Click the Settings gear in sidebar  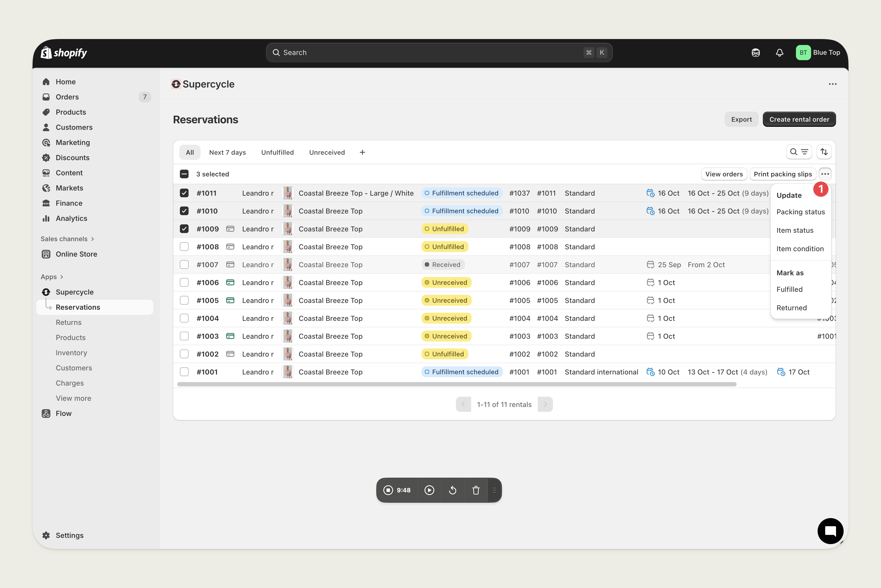point(46,535)
